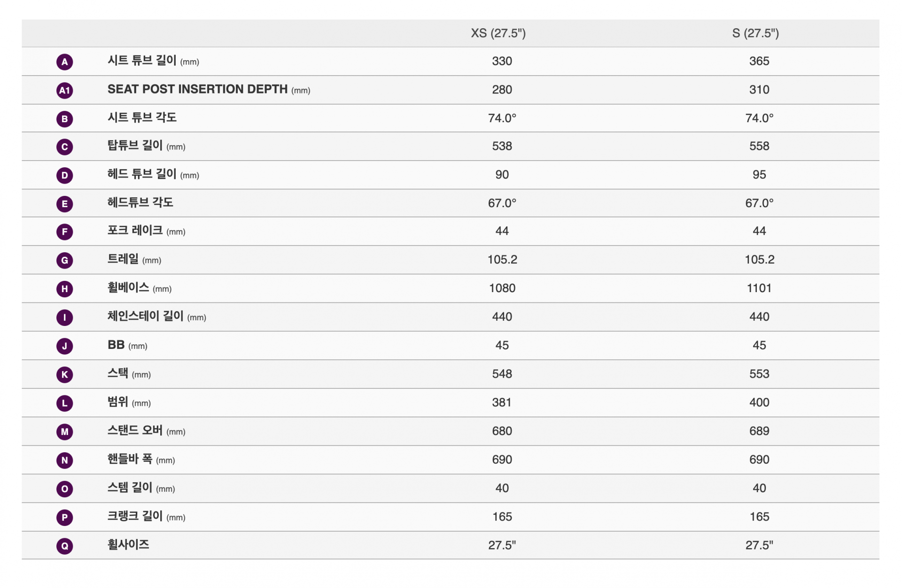Viewport: 902px width, 588px height.
Task: Select the S (27.5") column header
Action: pyautogui.click(x=755, y=33)
